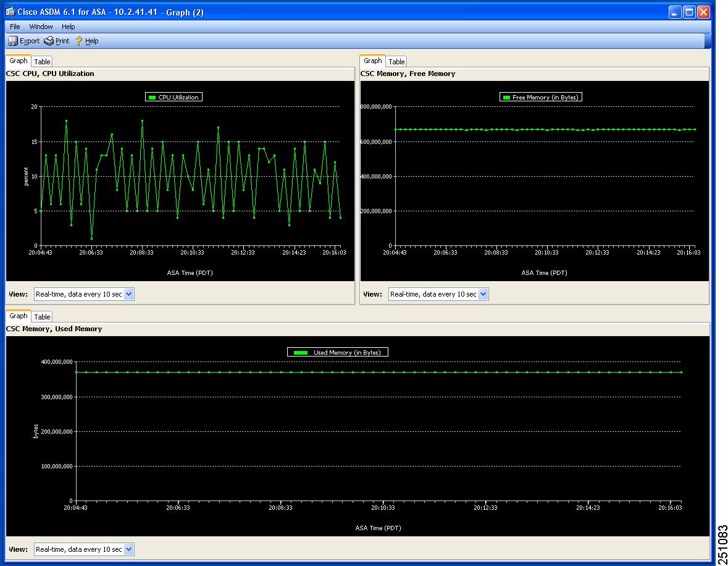Click Export label in toolbar

[30, 41]
